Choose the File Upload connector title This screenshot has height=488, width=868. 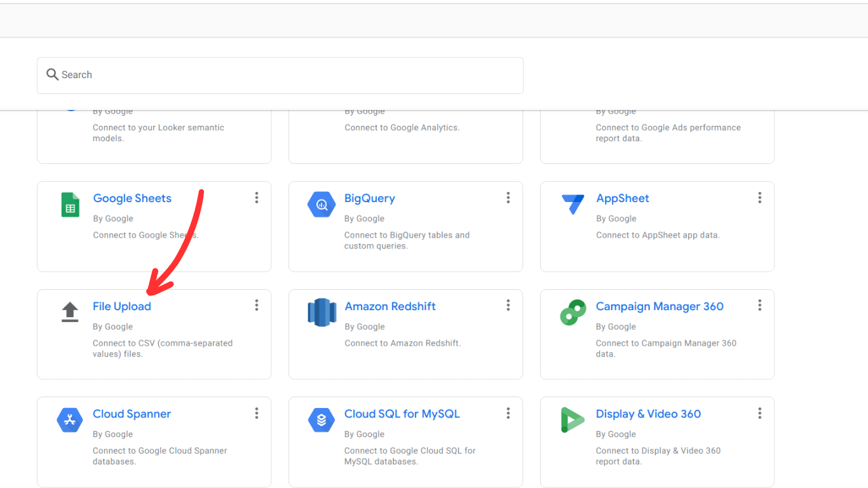[122, 306]
